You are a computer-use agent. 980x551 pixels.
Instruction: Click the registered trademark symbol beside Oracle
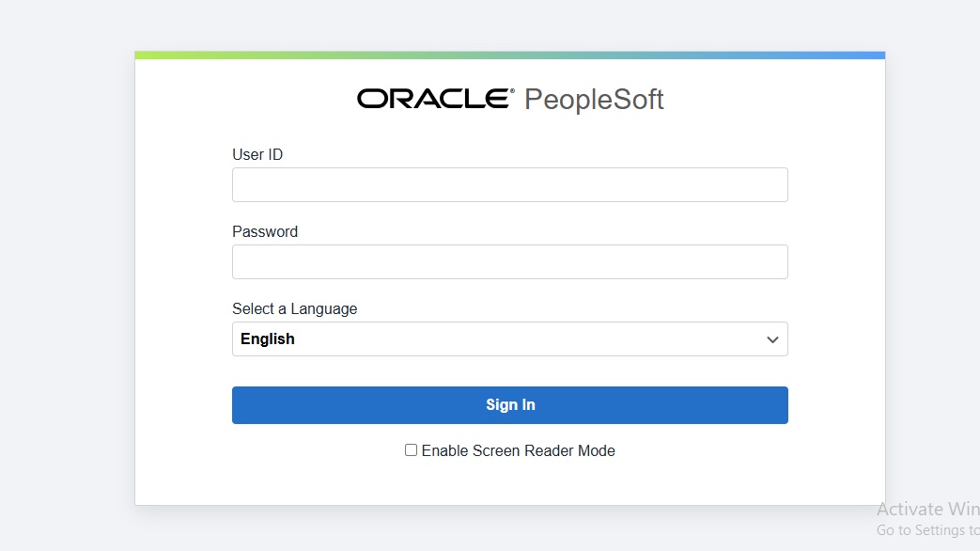512,91
